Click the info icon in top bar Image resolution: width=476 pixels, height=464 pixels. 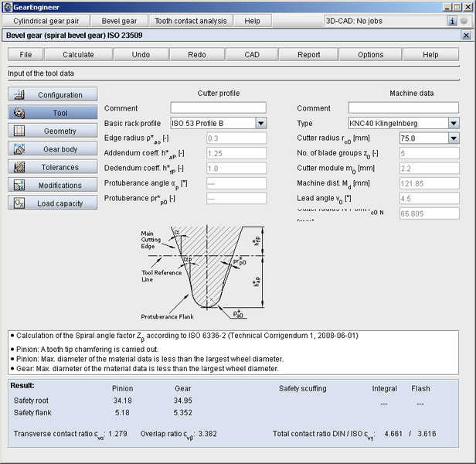tap(452, 21)
